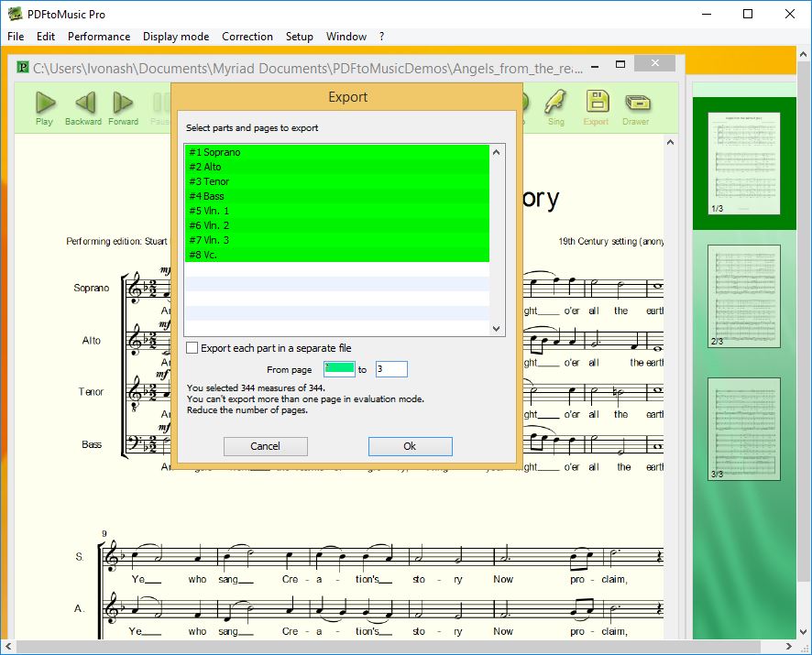Select the #7 Vln. 3 part
This screenshot has width=812, height=655.
pyautogui.click(x=336, y=240)
